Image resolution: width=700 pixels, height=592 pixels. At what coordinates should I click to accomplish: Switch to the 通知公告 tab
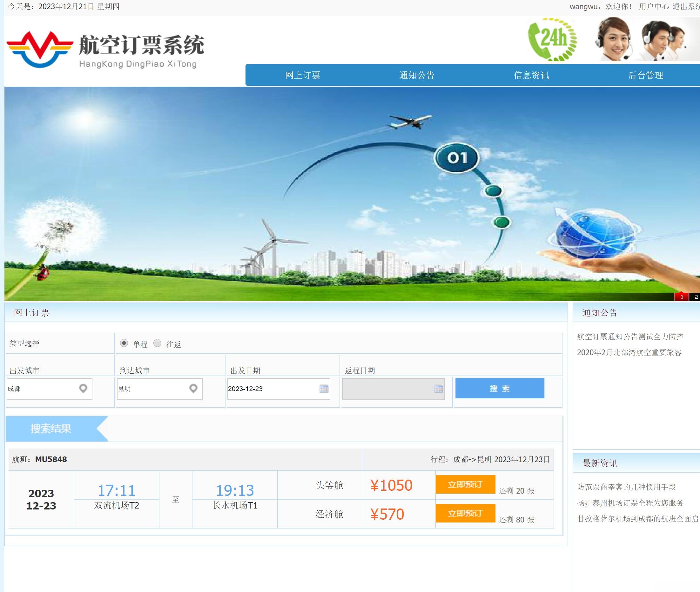[x=416, y=75]
